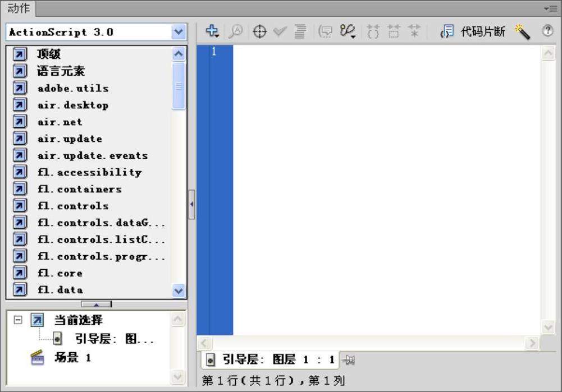Click the icon beside fl.core

pyautogui.click(x=20, y=273)
